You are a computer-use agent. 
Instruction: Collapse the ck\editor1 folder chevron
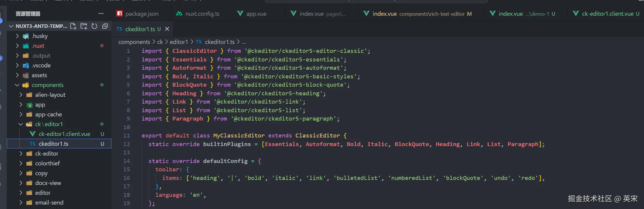tap(21, 124)
